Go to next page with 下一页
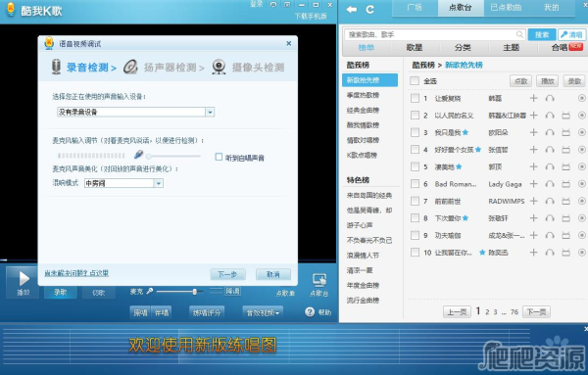The width and height of the screenshot is (588, 375). 537,311
